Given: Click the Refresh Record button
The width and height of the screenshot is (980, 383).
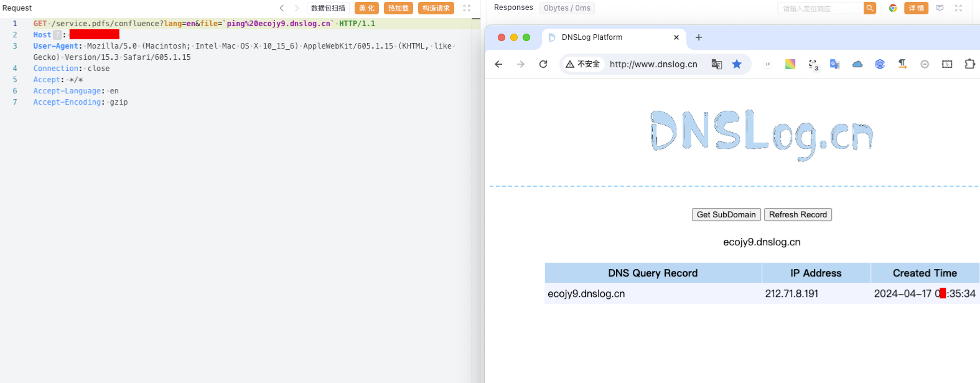Looking at the screenshot, I should point(798,215).
